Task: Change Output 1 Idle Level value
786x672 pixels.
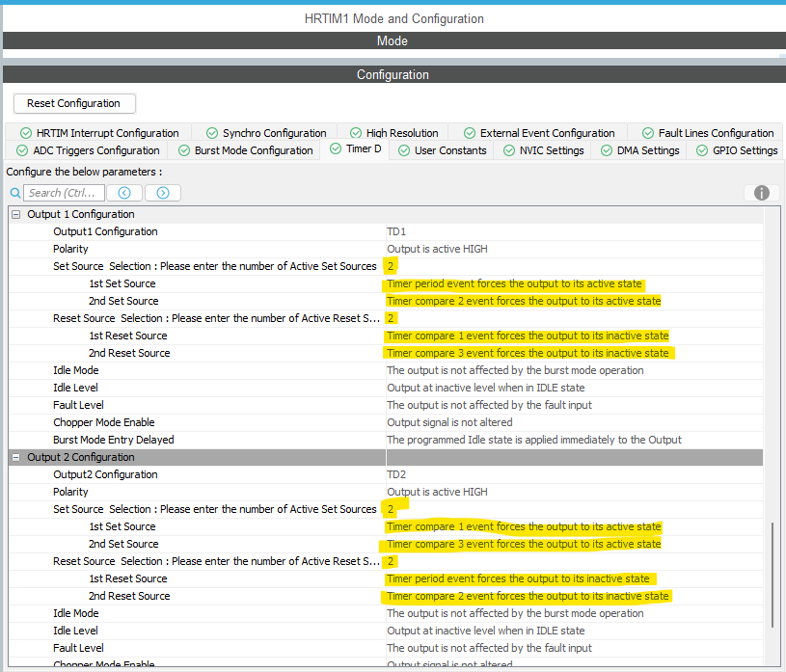Action: pyautogui.click(x=575, y=388)
